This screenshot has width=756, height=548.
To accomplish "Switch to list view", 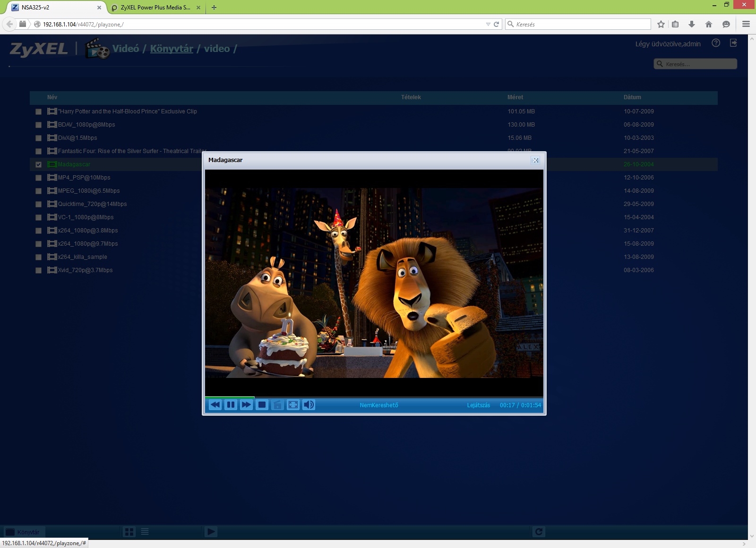I will click(x=145, y=532).
